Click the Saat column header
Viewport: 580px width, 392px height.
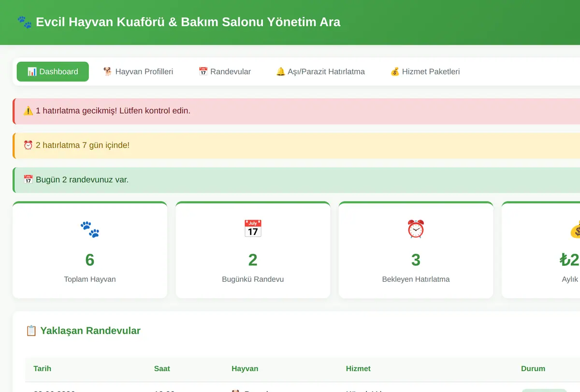pos(162,369)
